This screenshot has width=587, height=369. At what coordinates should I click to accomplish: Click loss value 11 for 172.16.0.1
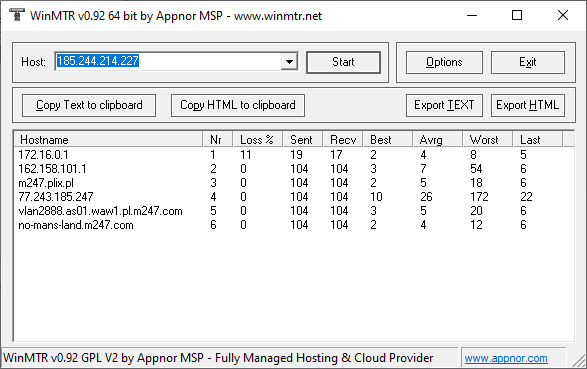[x=246, y=155]
